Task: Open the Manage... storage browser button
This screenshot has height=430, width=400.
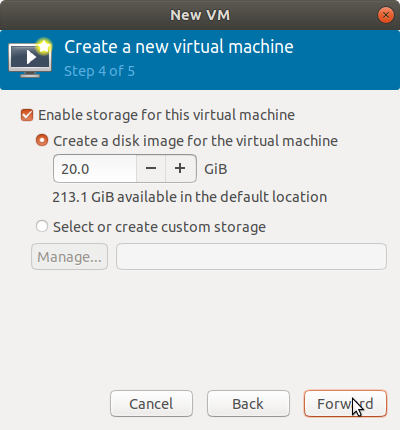Action: pyautogui.click(x=69, y=257)
